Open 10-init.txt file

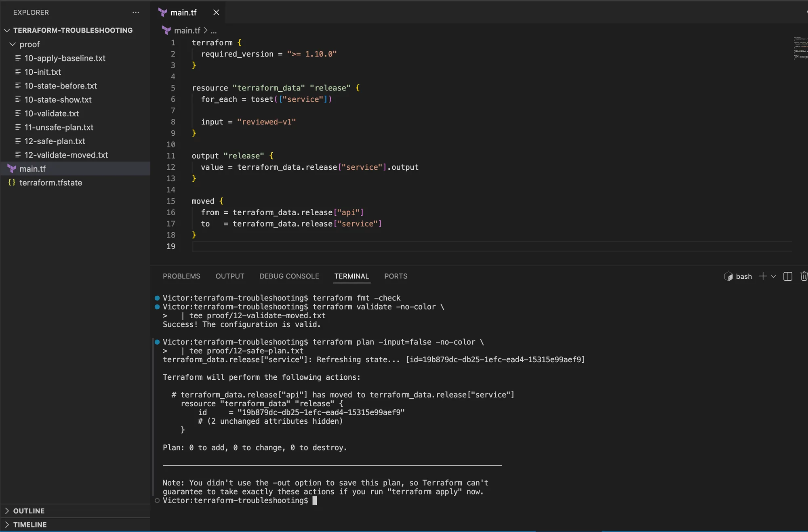tap(42, 72)
